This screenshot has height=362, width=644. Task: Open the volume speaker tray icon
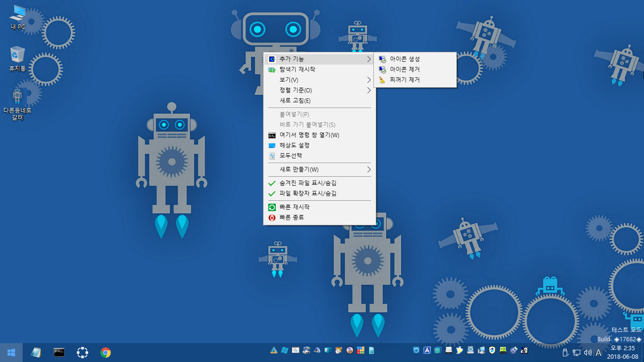click(587, 353)
